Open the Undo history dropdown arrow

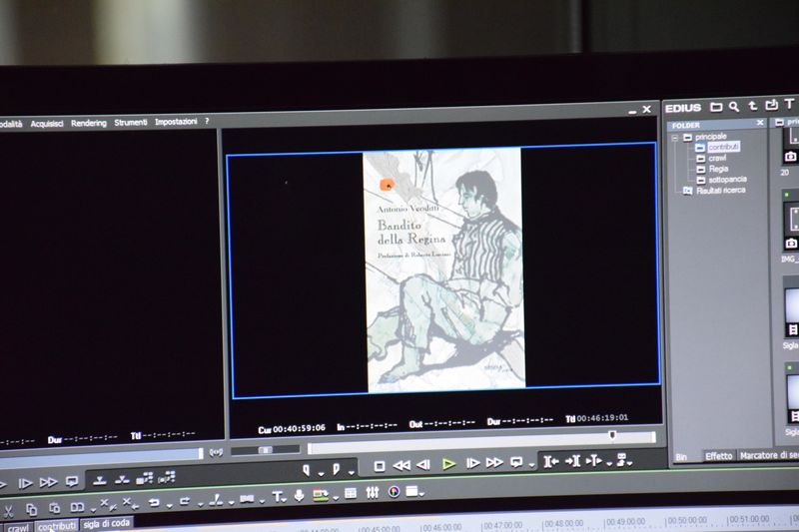click(169, 505)
